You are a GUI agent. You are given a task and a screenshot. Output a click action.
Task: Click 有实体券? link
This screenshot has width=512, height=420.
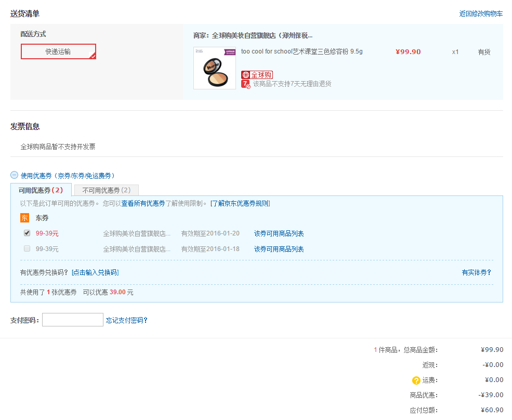point(477,272)
